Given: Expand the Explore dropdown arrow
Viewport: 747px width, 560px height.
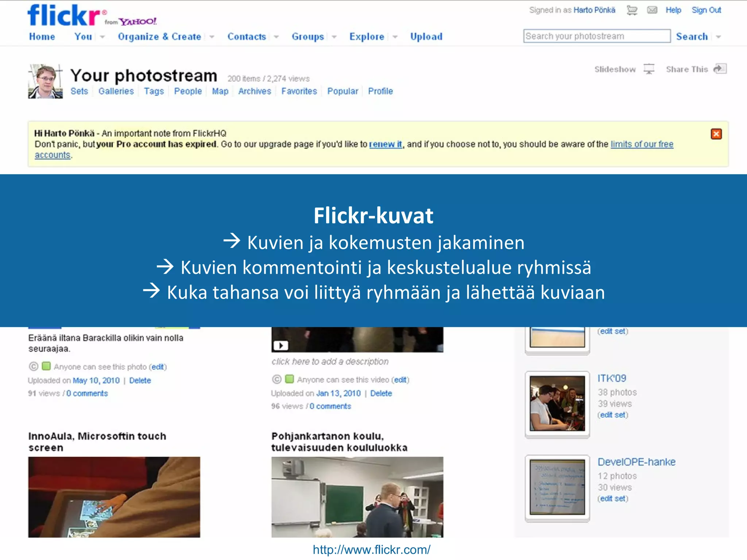Looking at the screenshot, I should tap(395, 37).
